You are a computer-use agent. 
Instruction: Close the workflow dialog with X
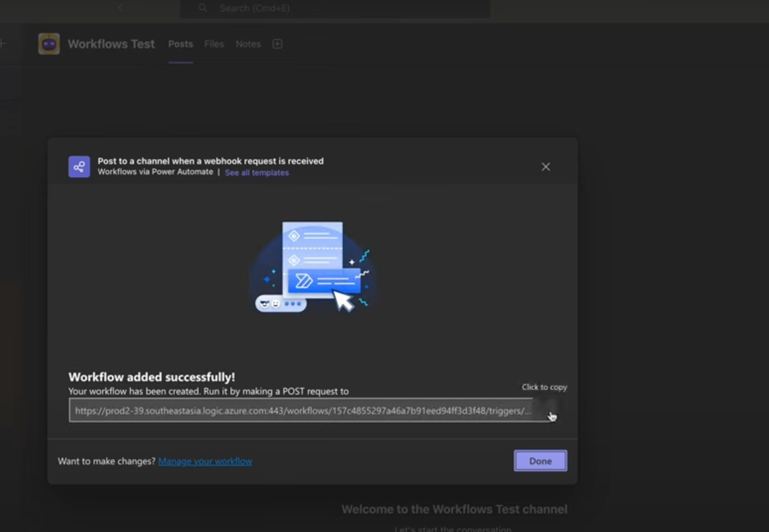[x=546, y=167]
